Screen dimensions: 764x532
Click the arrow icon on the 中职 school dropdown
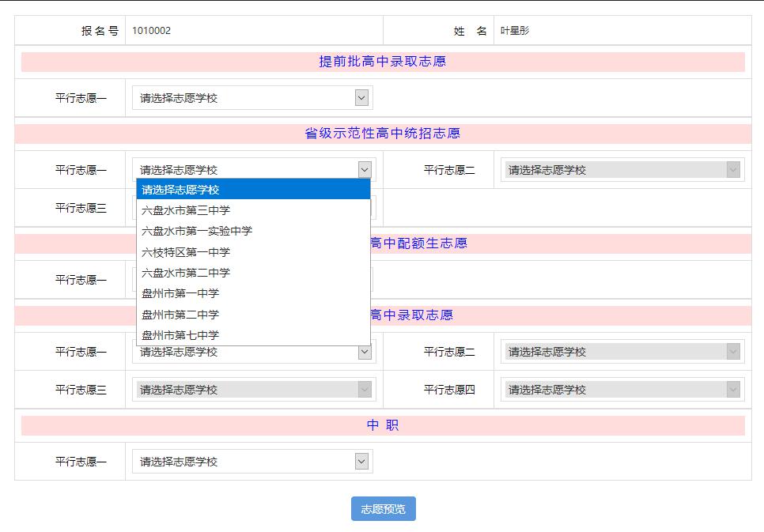(361, 461)
